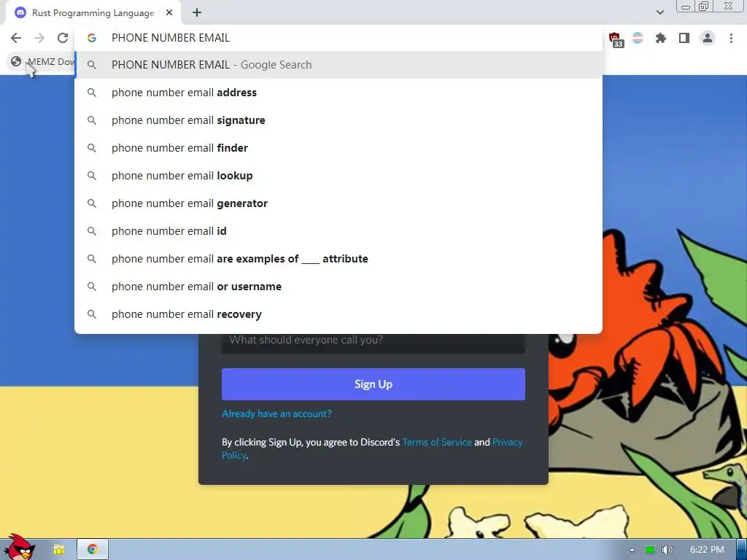This screenshot has height=560, width=747.
Task: Open the file explorer taskbar icon
Action: point(58,550)
